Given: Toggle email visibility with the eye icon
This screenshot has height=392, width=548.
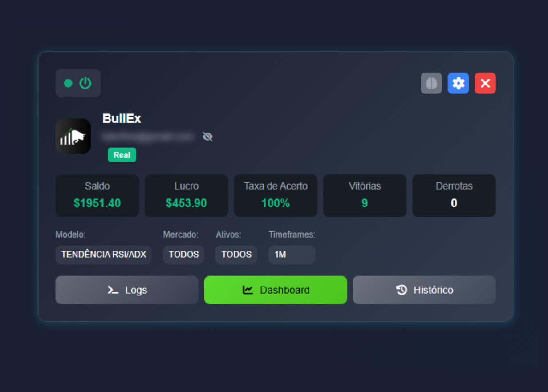Looking at the screenshot, I should 207,137.
